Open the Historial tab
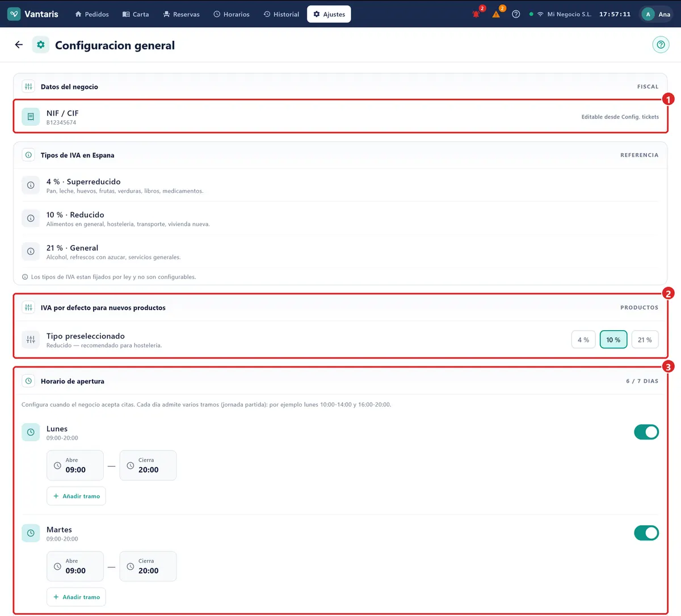This screenshot has width=681, height=616. click(281, 14)
